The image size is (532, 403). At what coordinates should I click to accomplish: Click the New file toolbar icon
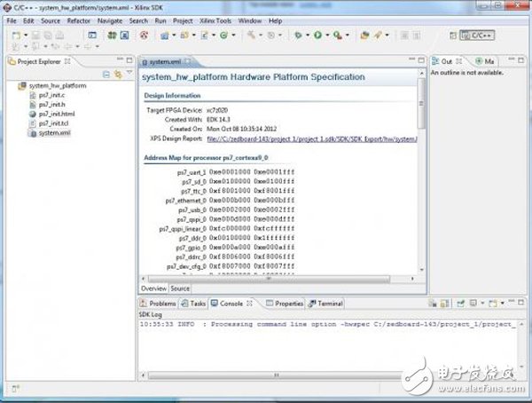click(x=15, y=36)
